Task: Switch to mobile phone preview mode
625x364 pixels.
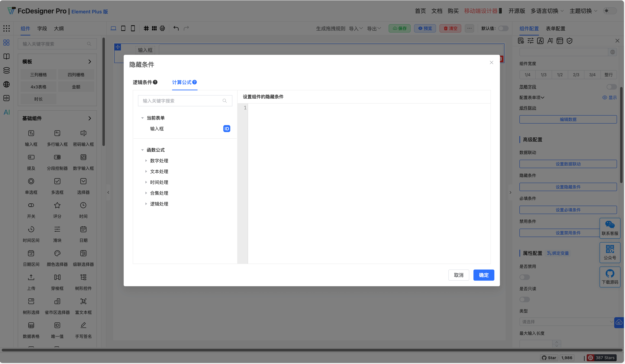Action: [133, 28]
